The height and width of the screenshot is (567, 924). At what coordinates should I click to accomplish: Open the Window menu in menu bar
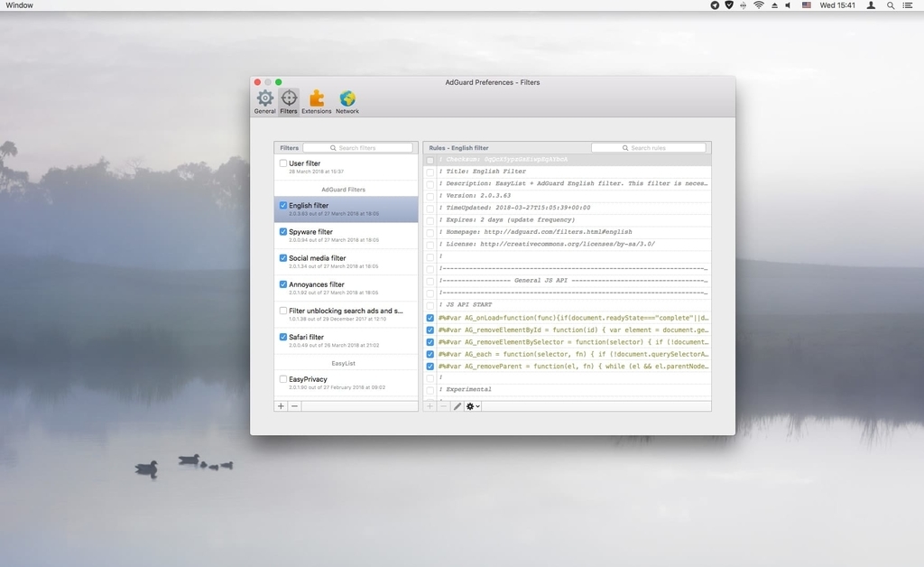[20, 5]
